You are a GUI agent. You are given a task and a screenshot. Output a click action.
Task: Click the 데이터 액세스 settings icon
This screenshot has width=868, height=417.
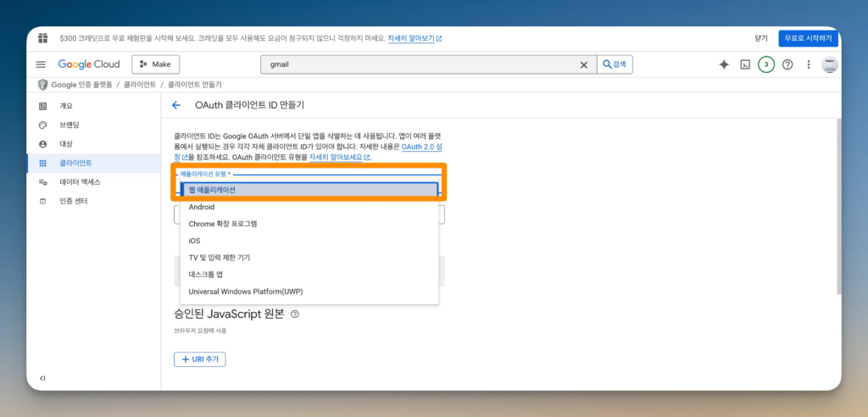click(42, 182)
